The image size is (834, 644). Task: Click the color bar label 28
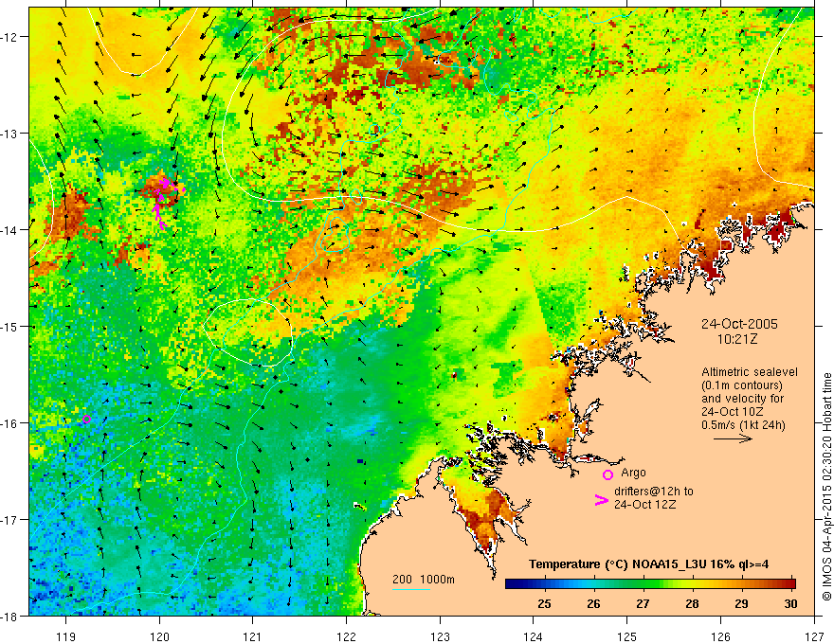point(692,603)
